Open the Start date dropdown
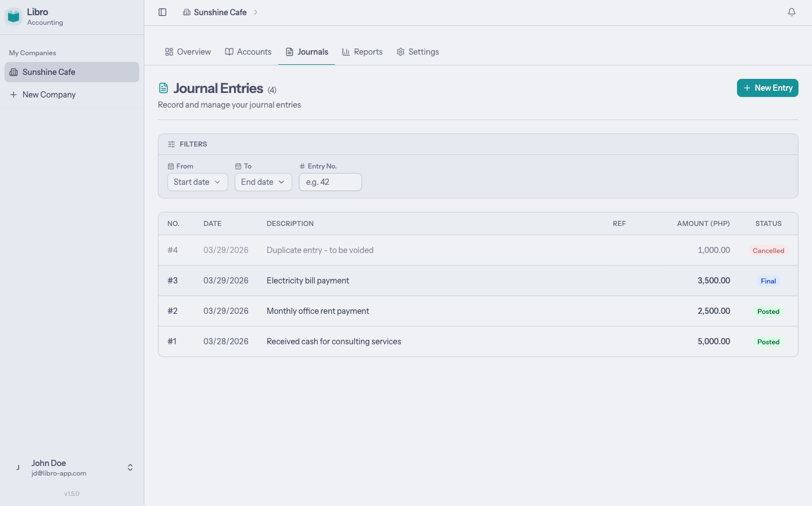The width and height of the screenshot is (812, 506). pyautogui.click(x=197, y=182)
